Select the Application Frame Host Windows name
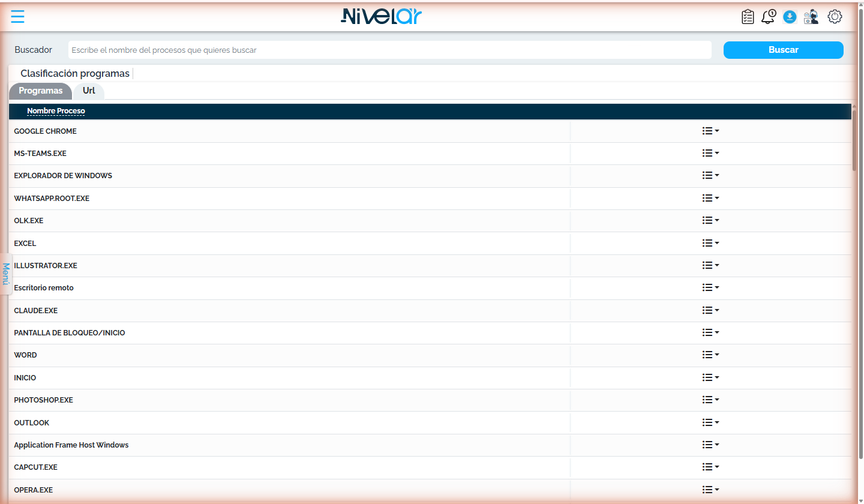The width and height of the screenshot is (864, 504). pyautogui.click(x=71, y=445)
